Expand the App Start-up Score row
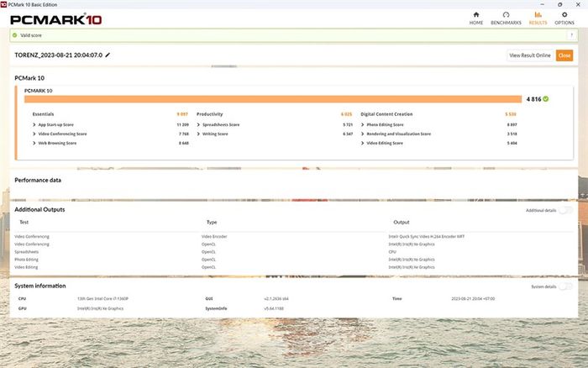 (34, 124)
